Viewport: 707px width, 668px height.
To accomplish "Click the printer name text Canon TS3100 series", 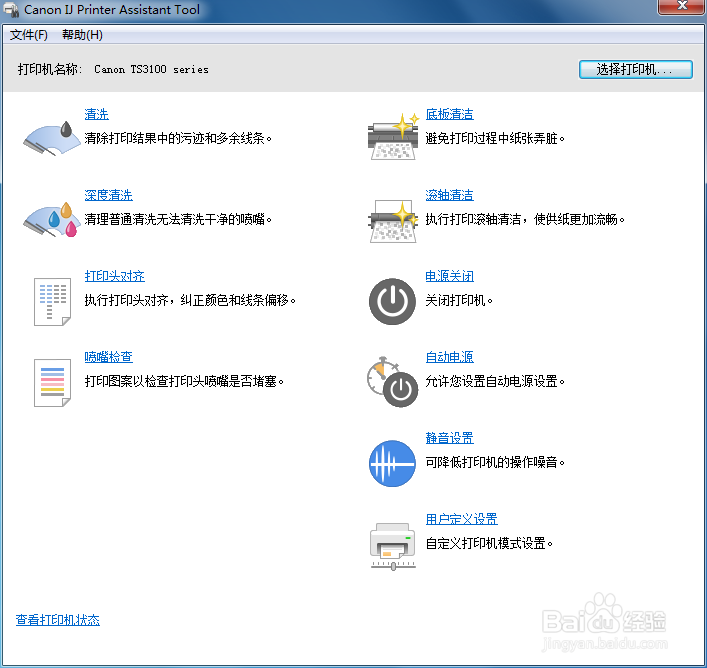I will [x=151, y=69].
